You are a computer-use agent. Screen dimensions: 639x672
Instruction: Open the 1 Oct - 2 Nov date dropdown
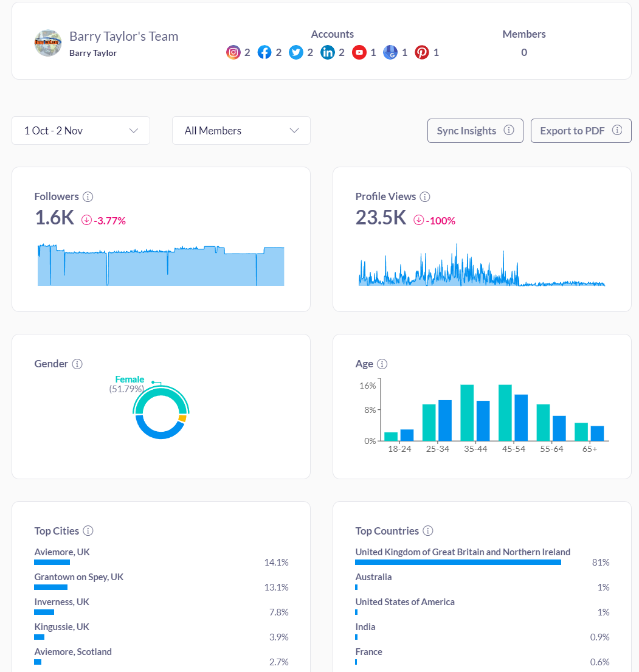[x=81, y=131]
